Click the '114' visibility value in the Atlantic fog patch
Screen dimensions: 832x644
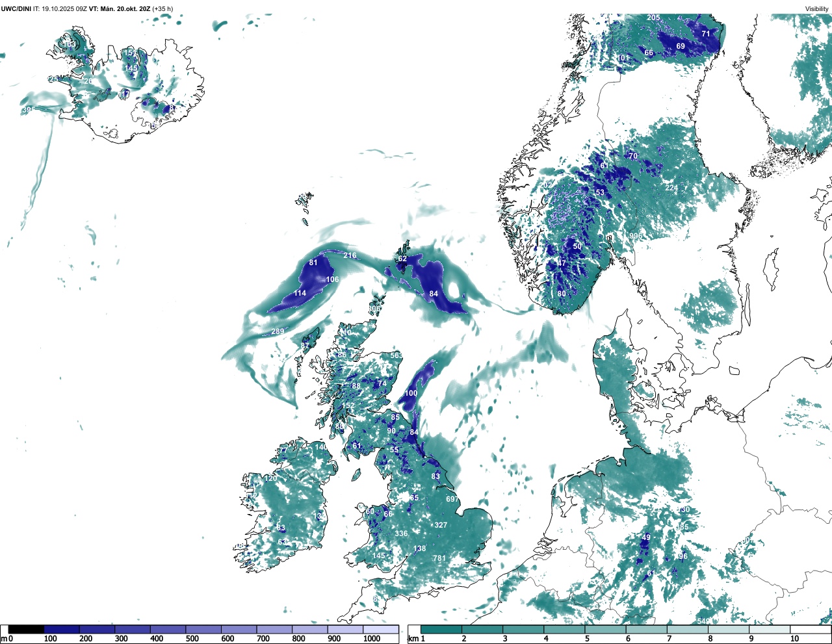point(300,294)
